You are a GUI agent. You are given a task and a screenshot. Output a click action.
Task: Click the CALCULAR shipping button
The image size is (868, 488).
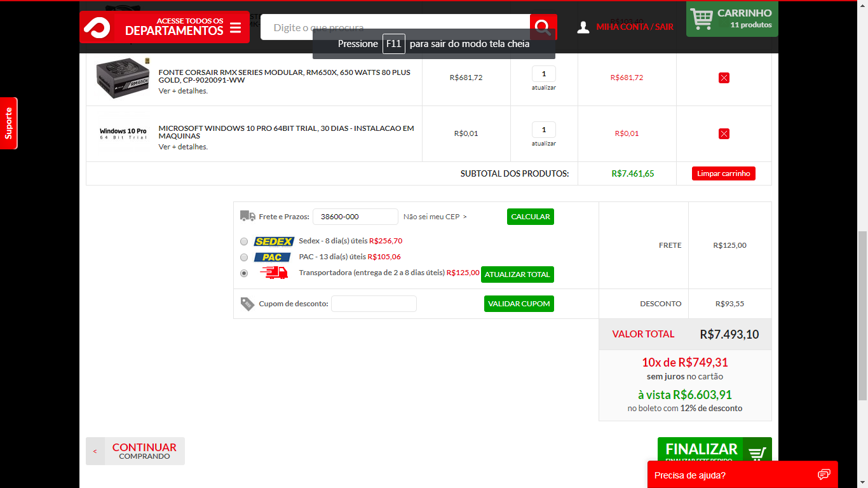tap(531, 217)
